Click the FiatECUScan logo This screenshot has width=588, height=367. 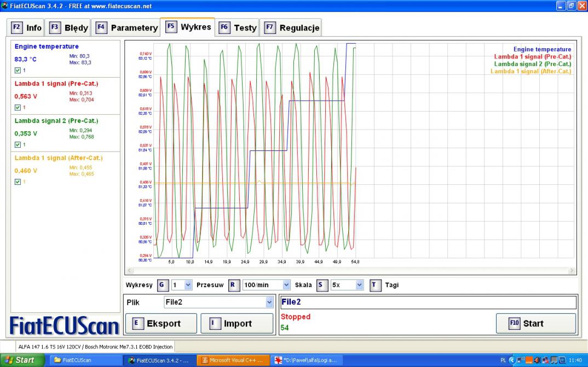tap(65, 325)
